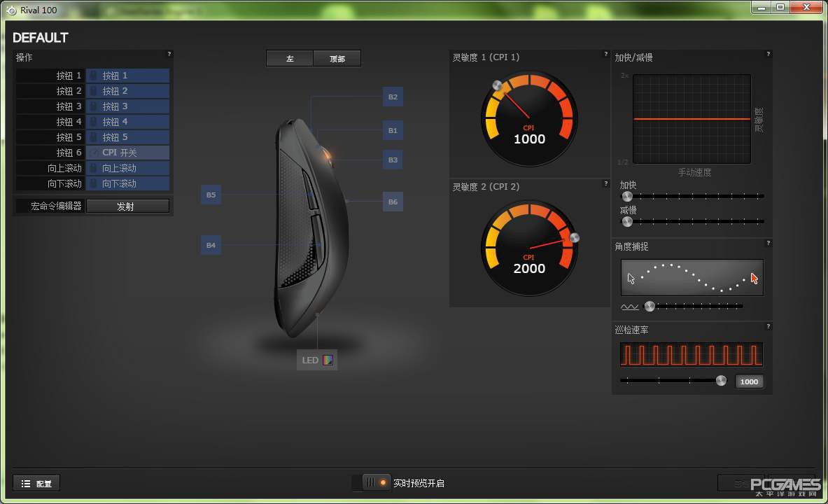Click the 宏命令编辑器 label

coord(56,206)
